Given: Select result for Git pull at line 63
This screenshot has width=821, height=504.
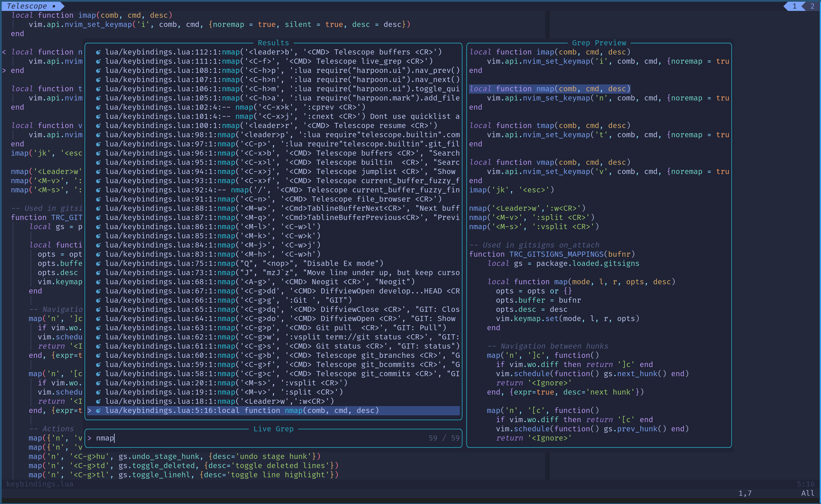Looking at the screenshot, I should (x=274, y=328).
